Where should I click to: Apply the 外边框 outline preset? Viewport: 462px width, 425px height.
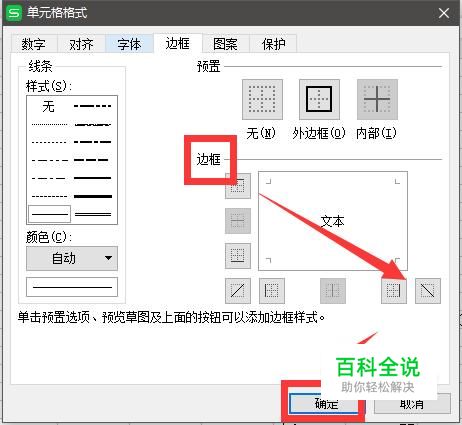point(319,99)
